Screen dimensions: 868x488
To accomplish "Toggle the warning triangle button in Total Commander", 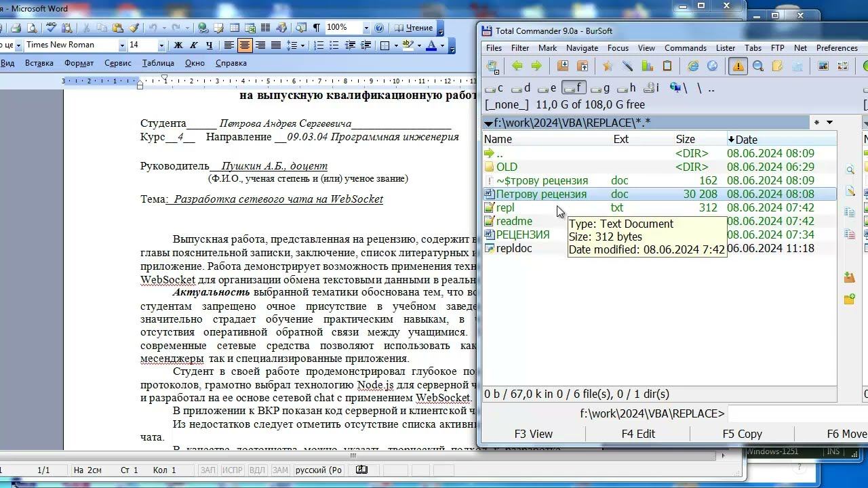I will pyautogui.click(x=738, y=66).
